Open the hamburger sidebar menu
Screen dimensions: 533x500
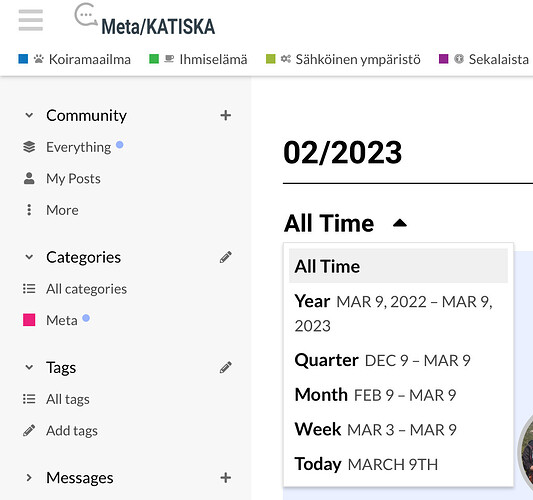[31, 20]
